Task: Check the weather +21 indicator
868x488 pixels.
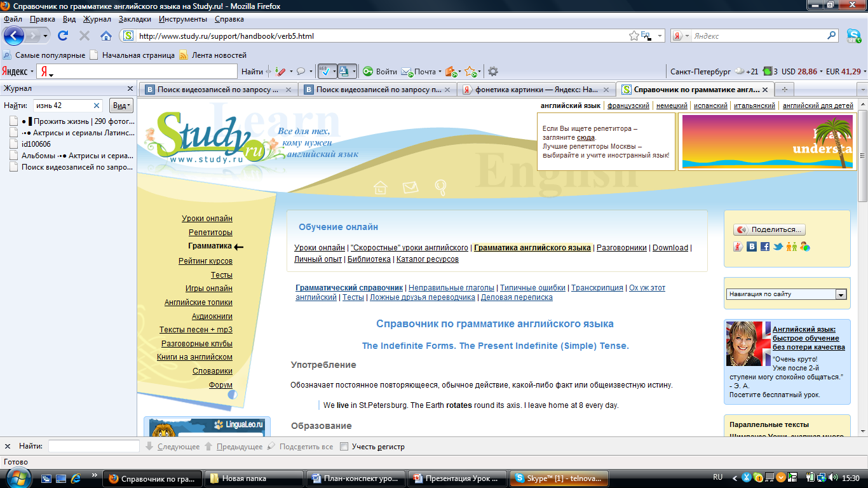Action: point(746,72)
